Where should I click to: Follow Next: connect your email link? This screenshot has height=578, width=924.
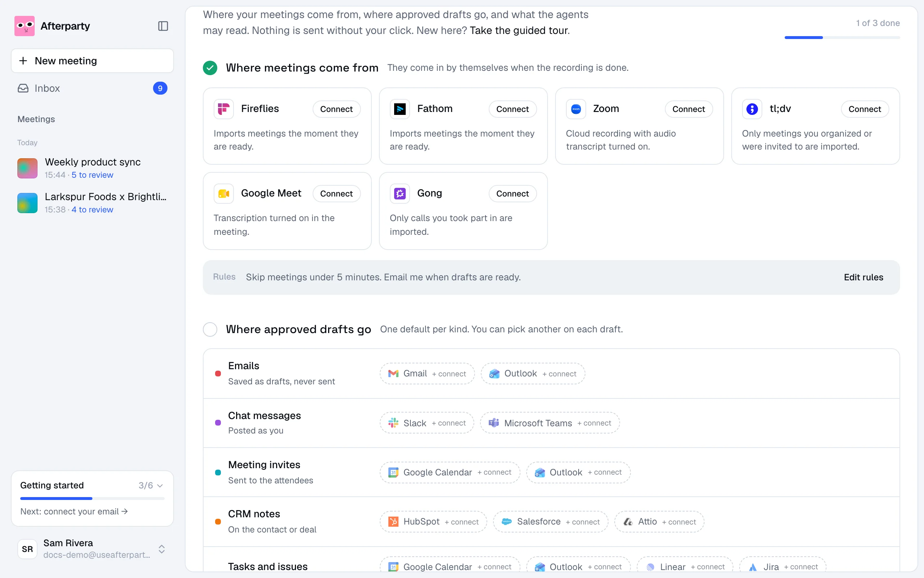[x=74, y=512]
